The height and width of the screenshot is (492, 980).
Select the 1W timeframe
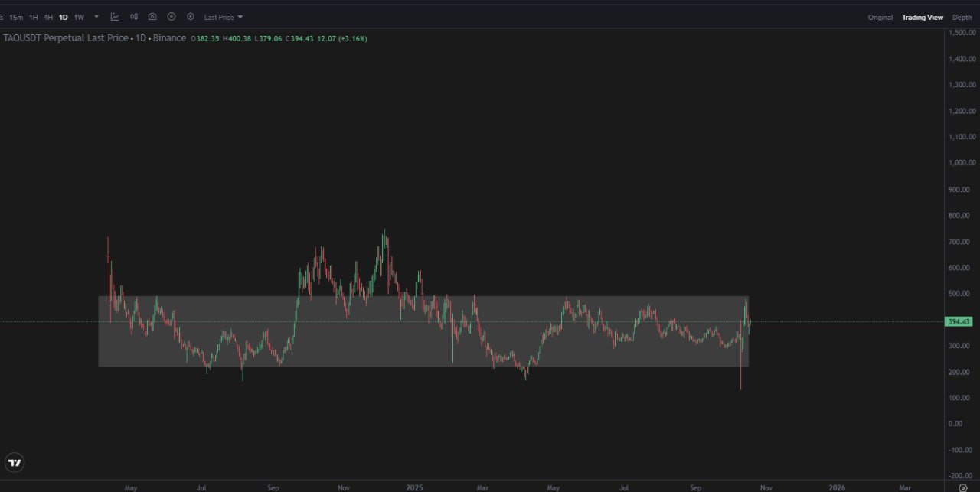[79, 17]
